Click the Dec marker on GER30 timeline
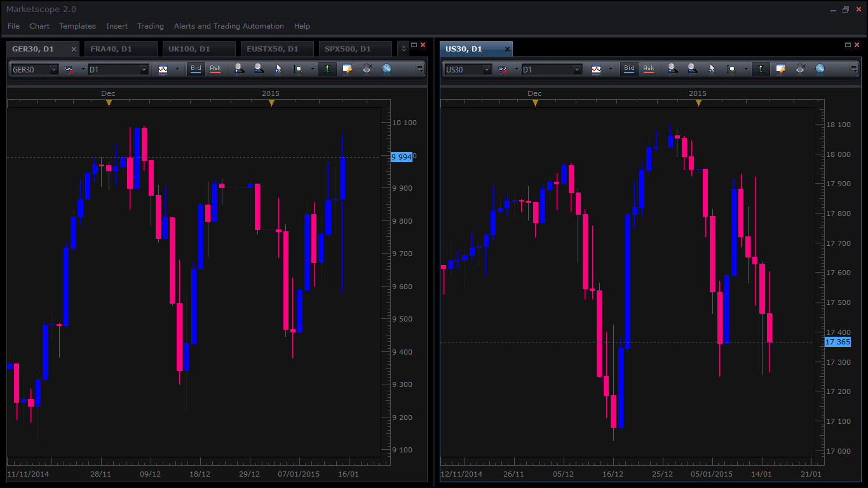 [109, 102]
